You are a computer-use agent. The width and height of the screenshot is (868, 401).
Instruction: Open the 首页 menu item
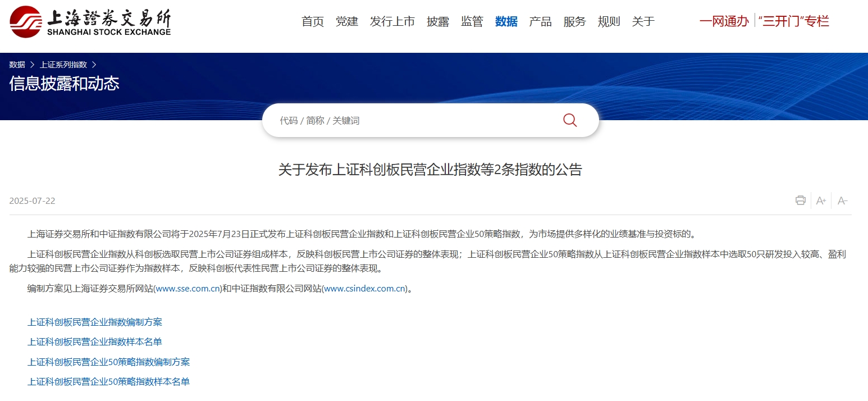313,22
